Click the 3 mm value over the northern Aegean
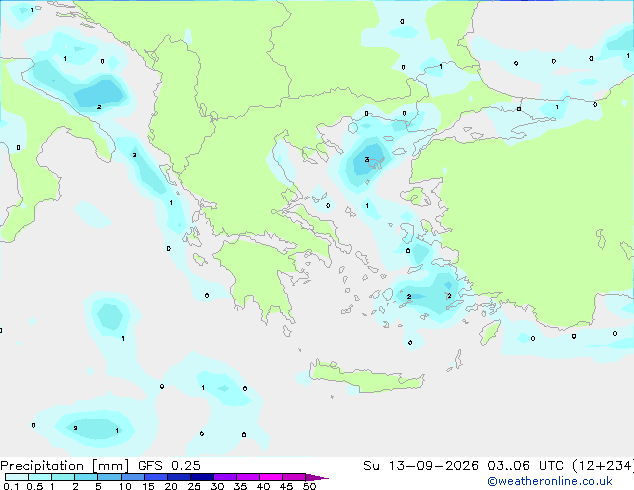This screenshot has width=634, height=490. pos(367,160)
